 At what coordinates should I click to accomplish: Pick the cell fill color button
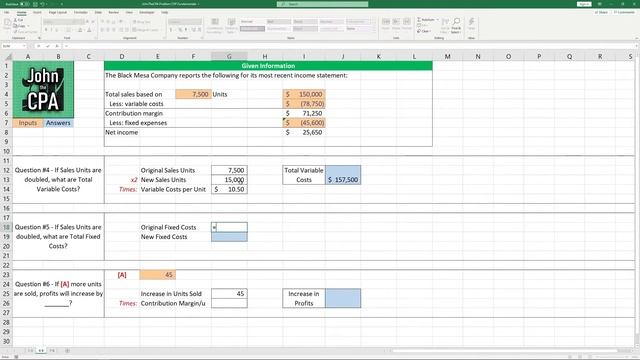click(x=80, y=30)
